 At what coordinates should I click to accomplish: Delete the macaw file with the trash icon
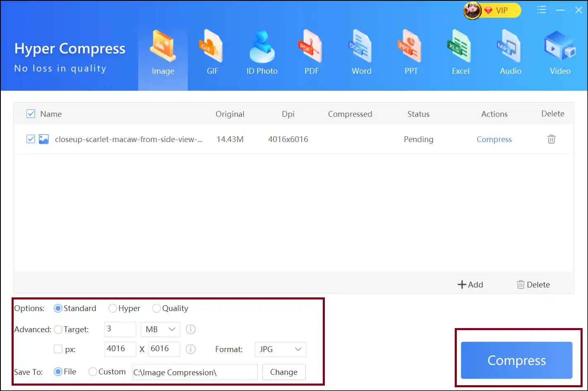(551, 139)
